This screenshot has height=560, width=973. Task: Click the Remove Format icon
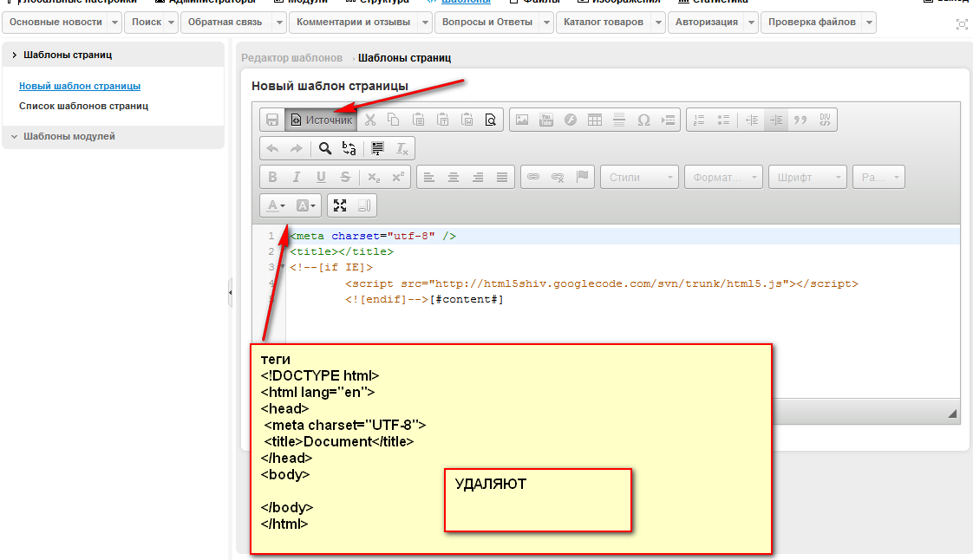tap(402, 148)
